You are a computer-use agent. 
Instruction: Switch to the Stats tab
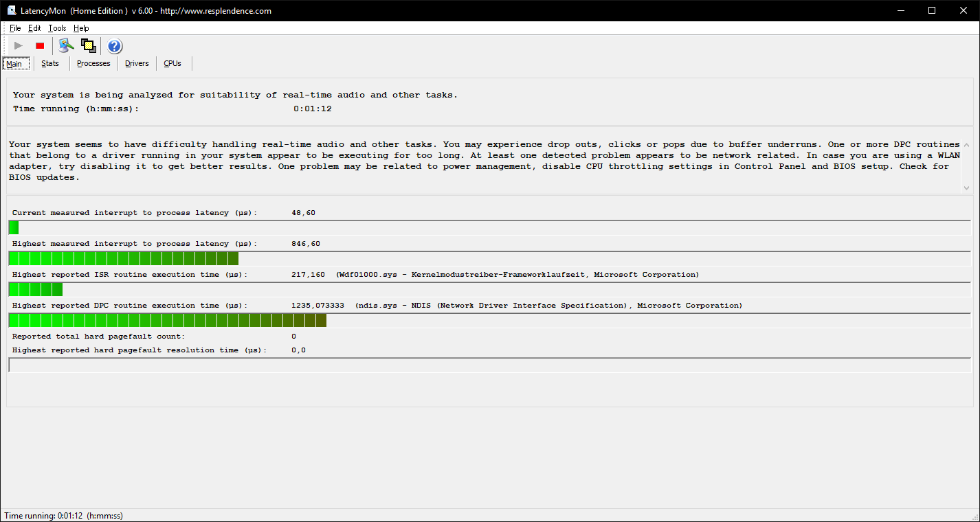(50, 63)
